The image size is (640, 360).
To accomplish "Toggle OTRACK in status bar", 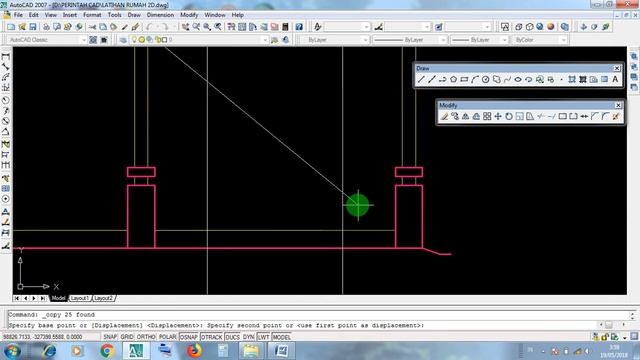I will [x=211, y=337].
